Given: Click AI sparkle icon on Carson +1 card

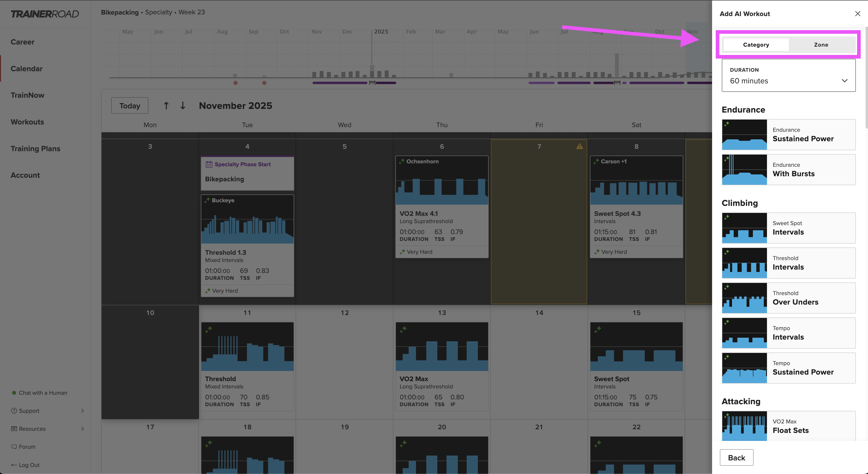Looking at the screenshot, I should point(596,161).
